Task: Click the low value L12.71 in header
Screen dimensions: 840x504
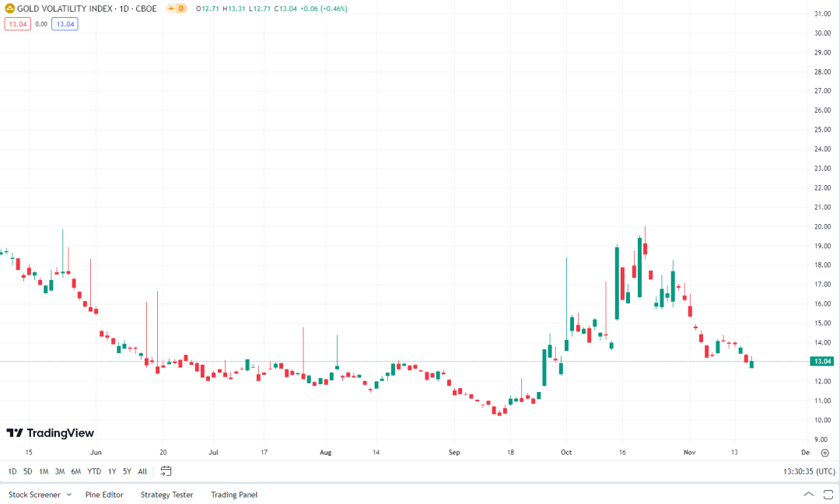Action: 260,9
